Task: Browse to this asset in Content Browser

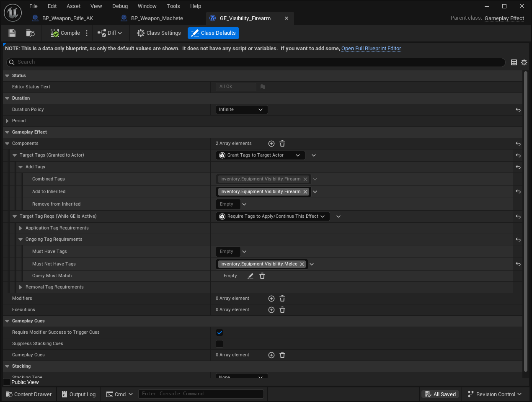Action: coord(30,33)
